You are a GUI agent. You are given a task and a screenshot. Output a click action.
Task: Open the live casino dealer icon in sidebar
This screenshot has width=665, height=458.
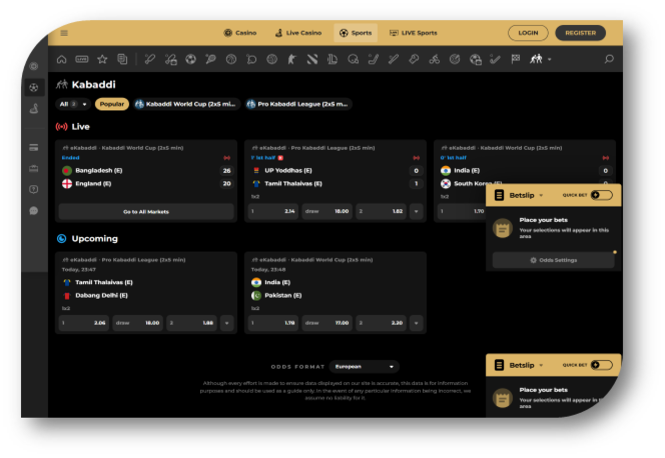(34, 109)
